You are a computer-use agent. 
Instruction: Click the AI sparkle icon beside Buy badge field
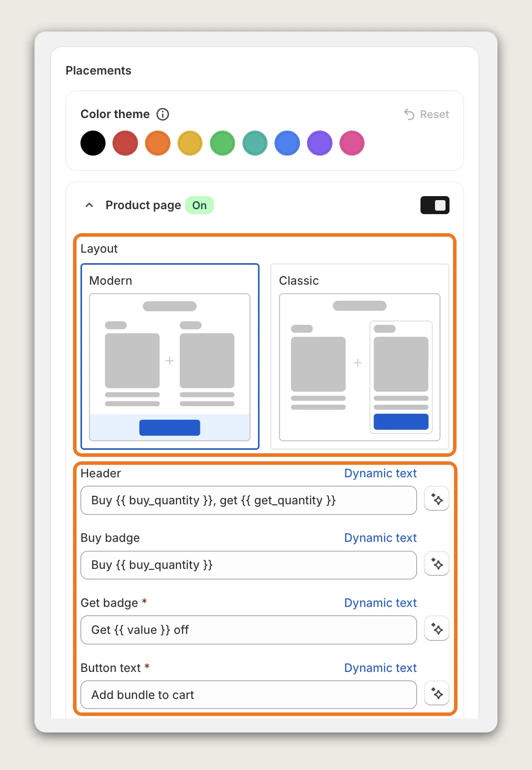pyautogui.click(x=437, y=564)
